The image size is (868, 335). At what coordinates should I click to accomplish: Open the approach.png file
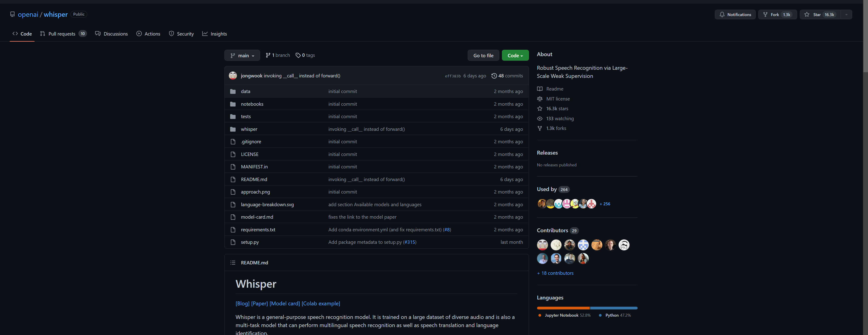[x=255, y=192]
